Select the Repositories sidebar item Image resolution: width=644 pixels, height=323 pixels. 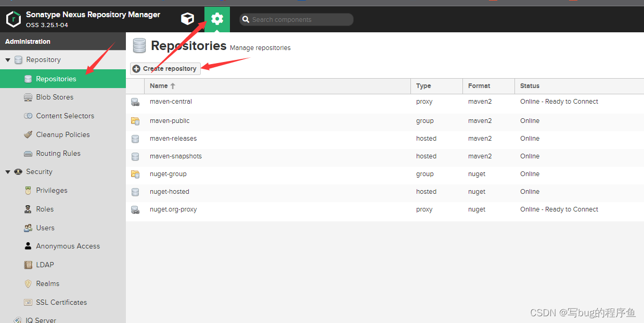(63, 79)
